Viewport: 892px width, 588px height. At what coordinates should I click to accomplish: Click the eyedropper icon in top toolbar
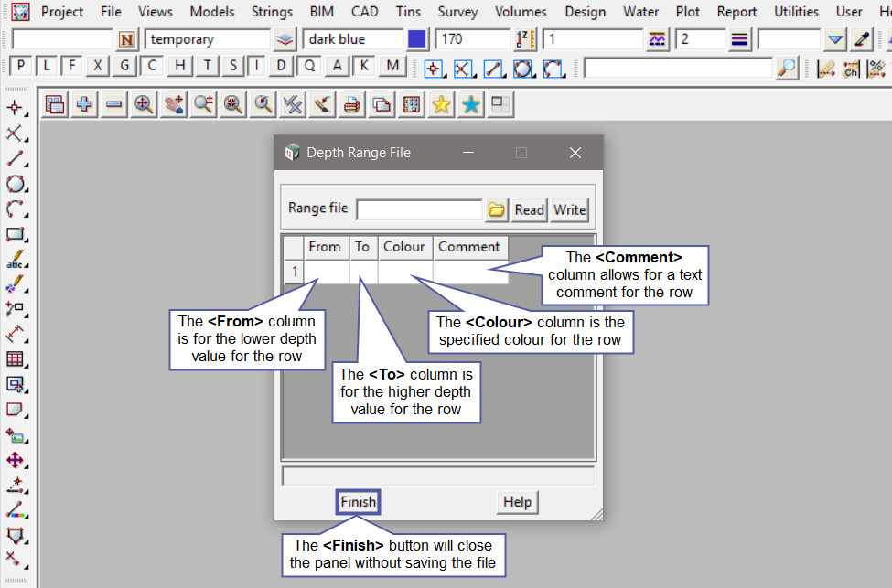[862, 40]
